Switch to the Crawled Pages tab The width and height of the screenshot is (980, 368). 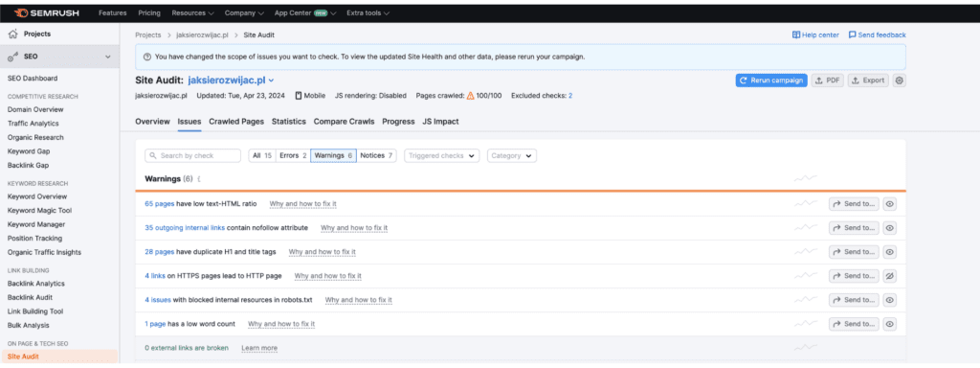click(236, 122)
